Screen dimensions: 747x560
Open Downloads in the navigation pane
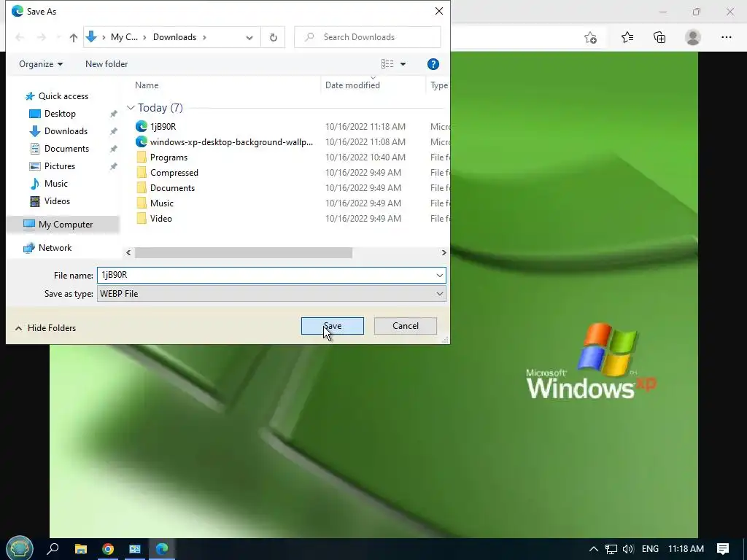(66, 131)
